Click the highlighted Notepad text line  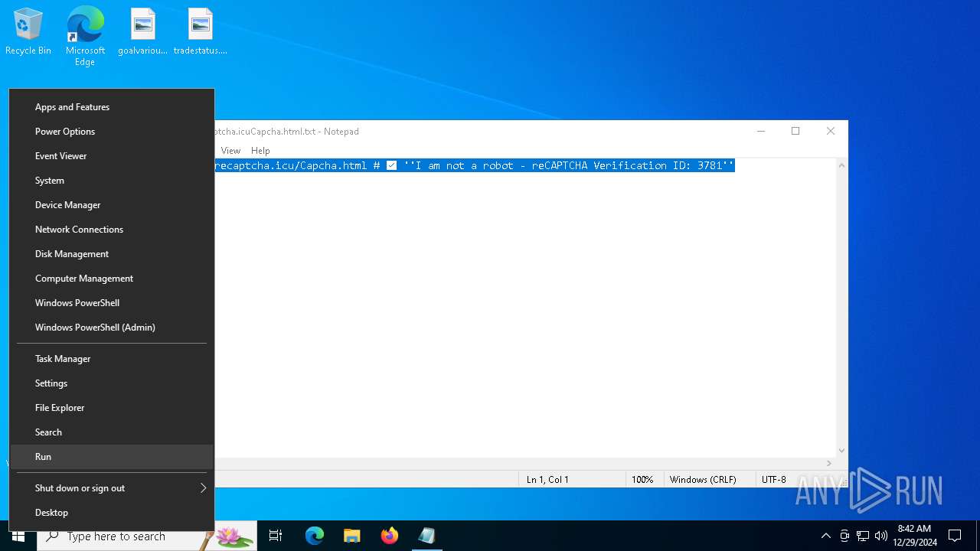pyautogui.click(x=475, y=165)
